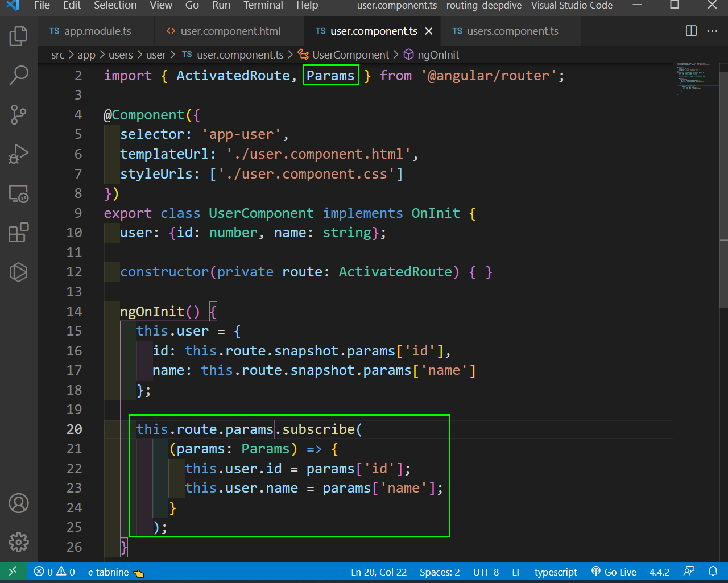The image size is (728, 583).
Task: Open the Selection menu
Action: click(x=115, y=5)
